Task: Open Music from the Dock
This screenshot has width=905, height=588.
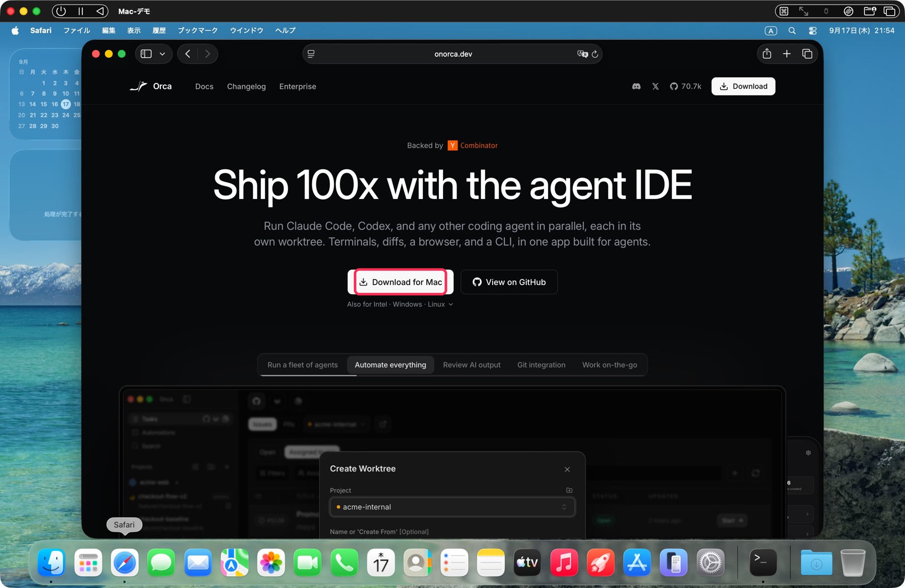Action: click(564, 562)
